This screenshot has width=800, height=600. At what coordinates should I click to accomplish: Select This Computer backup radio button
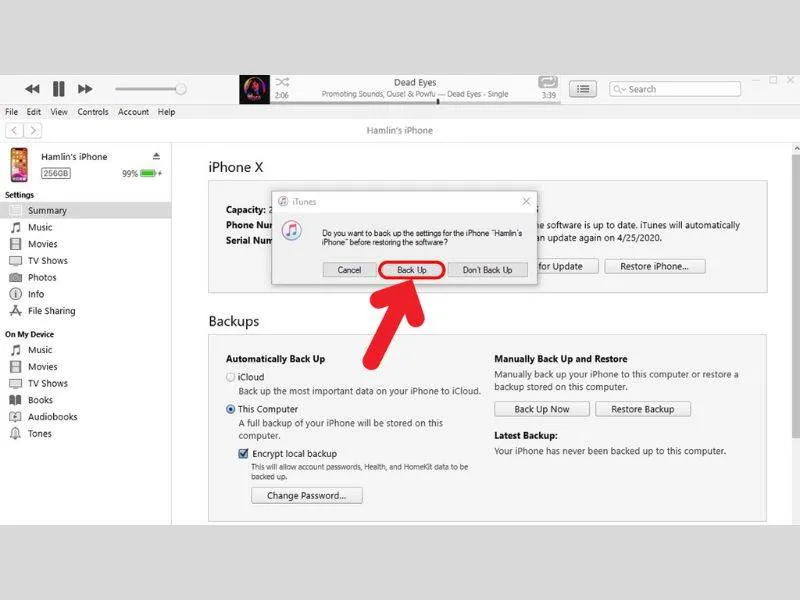(x=231, y=409)
